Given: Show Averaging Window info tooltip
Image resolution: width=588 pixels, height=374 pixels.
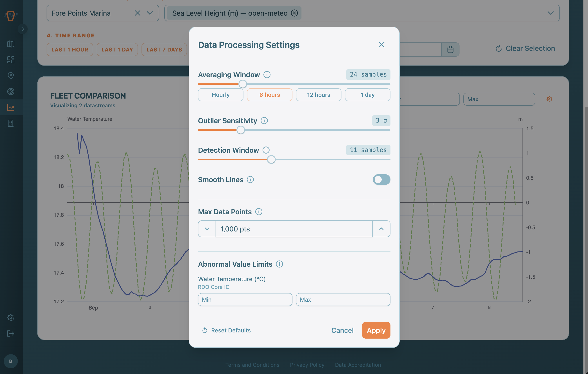Looking at the screenshot, I should click(267, 75).
